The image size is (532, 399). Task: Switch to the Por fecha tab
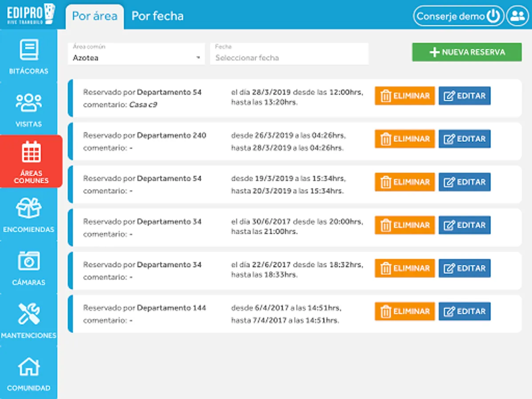tap(157, 16)
